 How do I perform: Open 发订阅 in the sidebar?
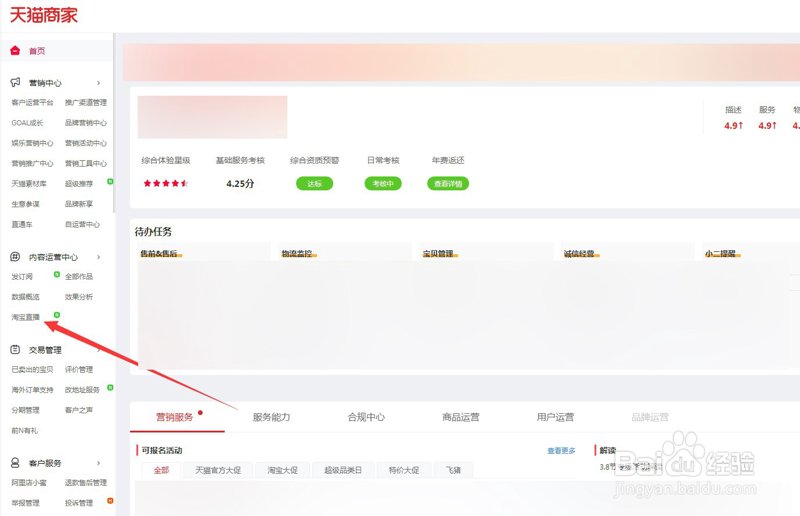(x=22, y=277)
